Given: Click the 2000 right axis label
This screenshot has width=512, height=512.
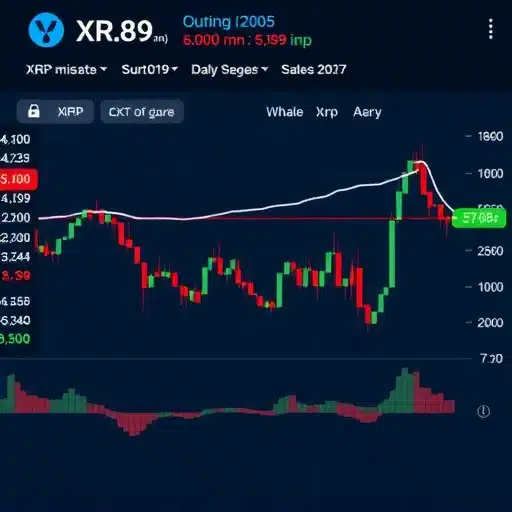Looking at the screenshot, I should point(490,323).
